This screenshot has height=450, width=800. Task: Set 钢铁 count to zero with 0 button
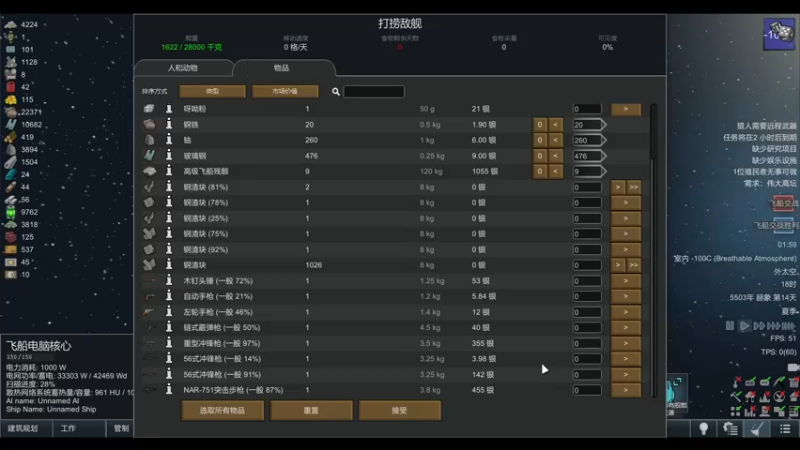(540, 124)
